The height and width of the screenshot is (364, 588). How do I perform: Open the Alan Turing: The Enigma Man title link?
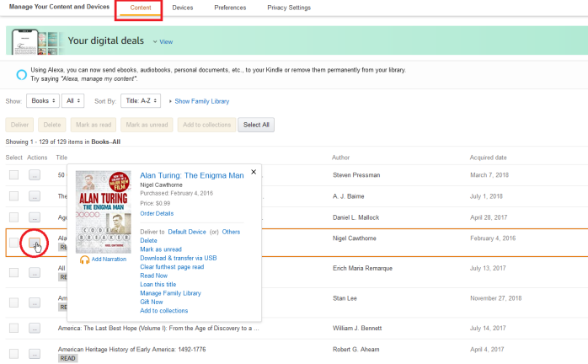(191, 175)
